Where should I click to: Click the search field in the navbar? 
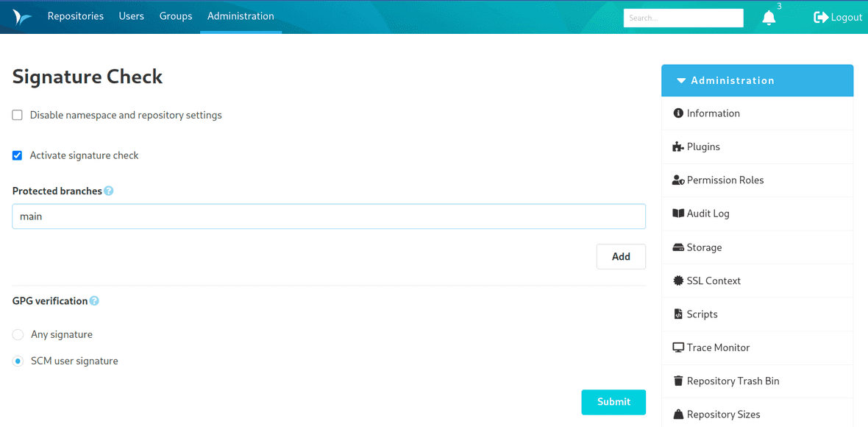(x=683, y=17)
